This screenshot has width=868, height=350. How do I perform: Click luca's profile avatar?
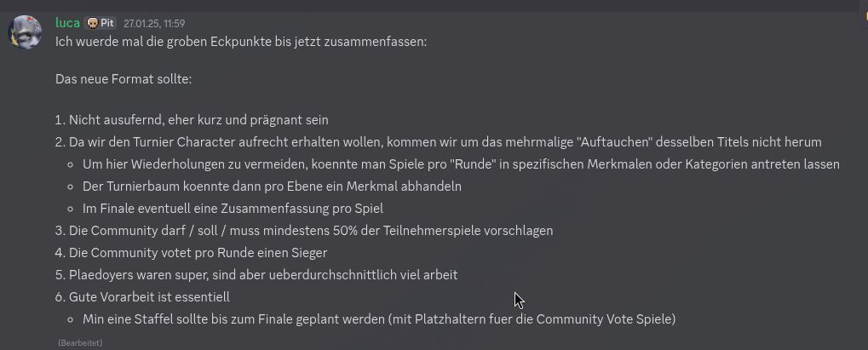point(25,32)
